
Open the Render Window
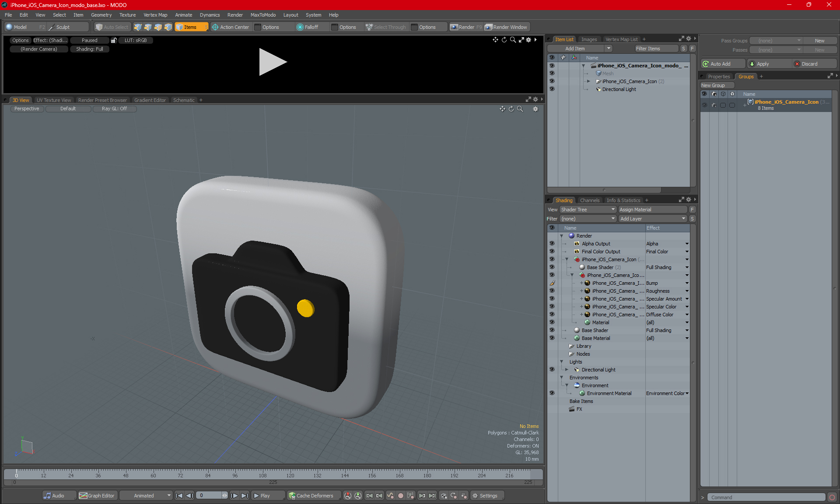pyautogui.click(x=507, y=27)
